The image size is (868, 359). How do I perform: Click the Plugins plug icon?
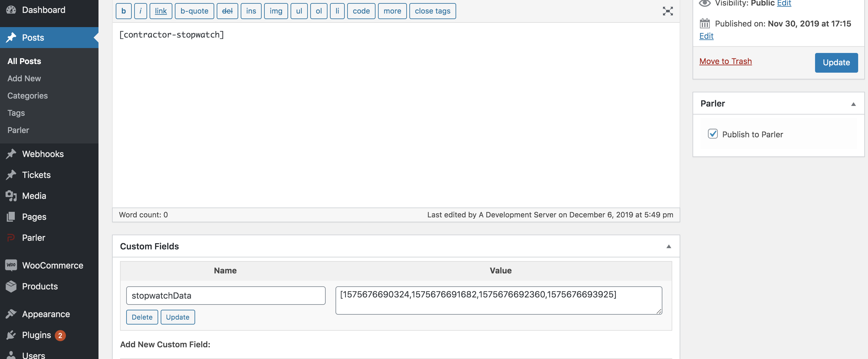[11, 335]
